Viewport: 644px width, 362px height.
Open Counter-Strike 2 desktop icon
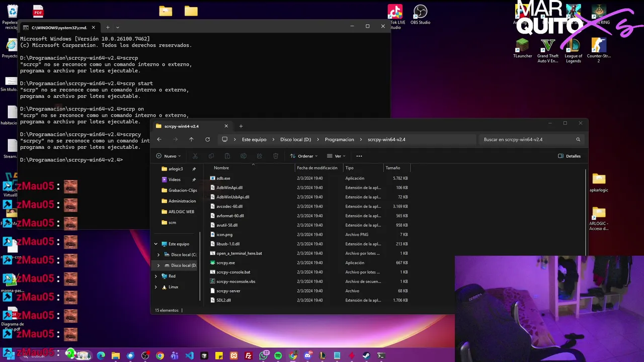click(x=599, y=51)
